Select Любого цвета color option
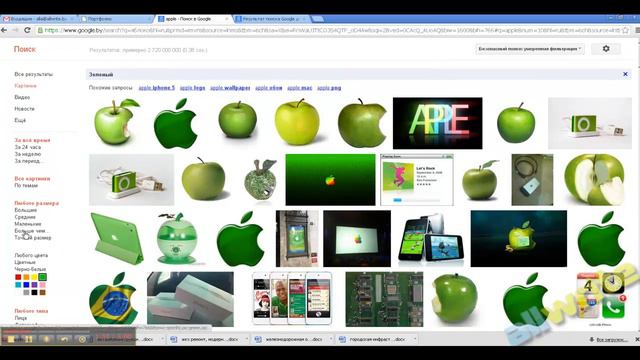 click(x=31, y=255)
